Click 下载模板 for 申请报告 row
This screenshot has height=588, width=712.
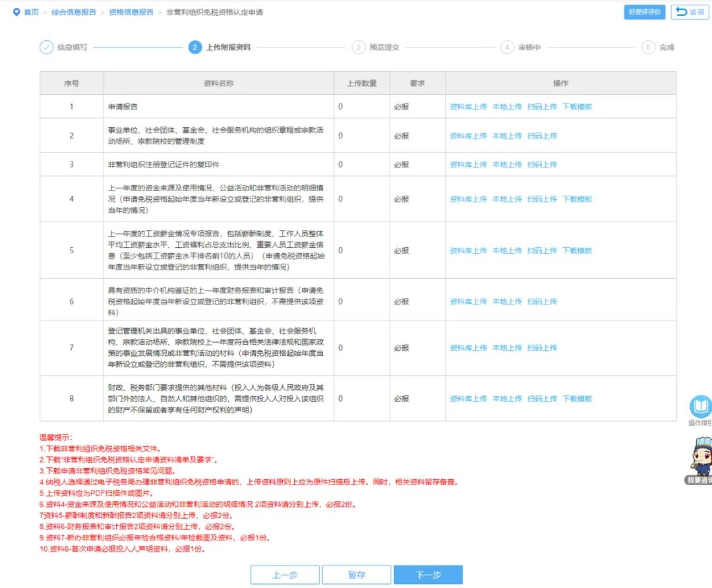[x=577, y=107]
